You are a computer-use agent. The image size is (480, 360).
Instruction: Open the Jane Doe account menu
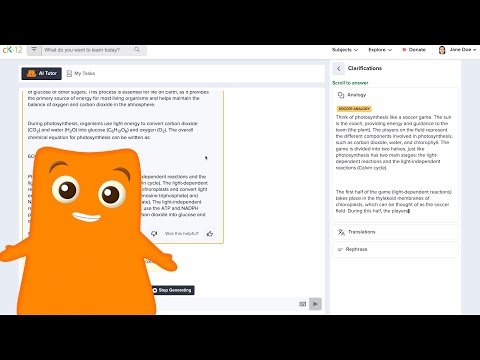pyautogui.click(x=463, y=50)
